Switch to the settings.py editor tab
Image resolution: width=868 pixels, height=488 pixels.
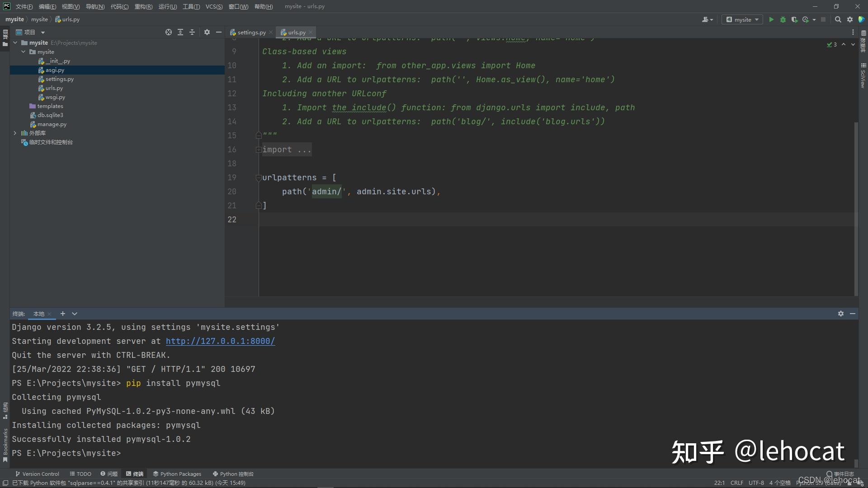(x=251, y=33)
